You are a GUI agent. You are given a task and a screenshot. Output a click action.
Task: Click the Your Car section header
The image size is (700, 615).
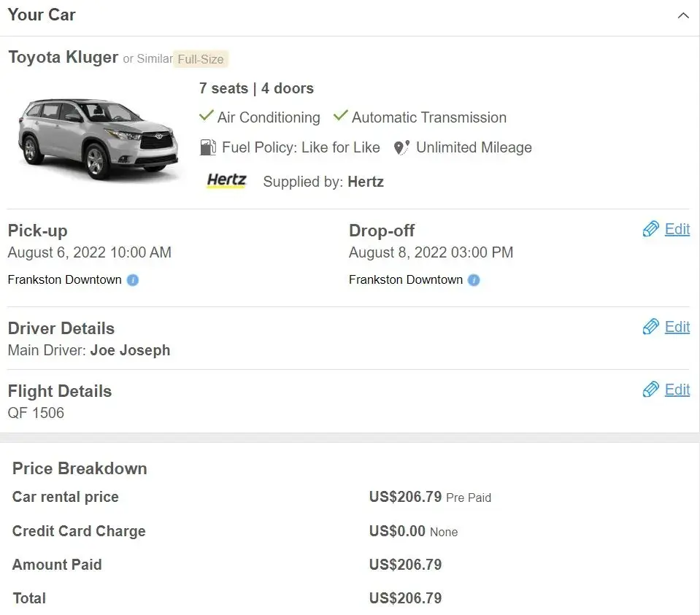click(42, 15)
